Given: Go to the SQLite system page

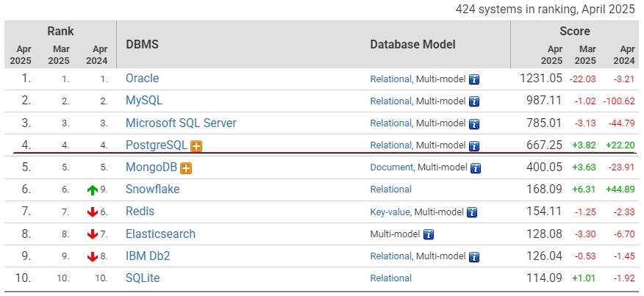Looking at the screenshot, I should click(143, 278).
